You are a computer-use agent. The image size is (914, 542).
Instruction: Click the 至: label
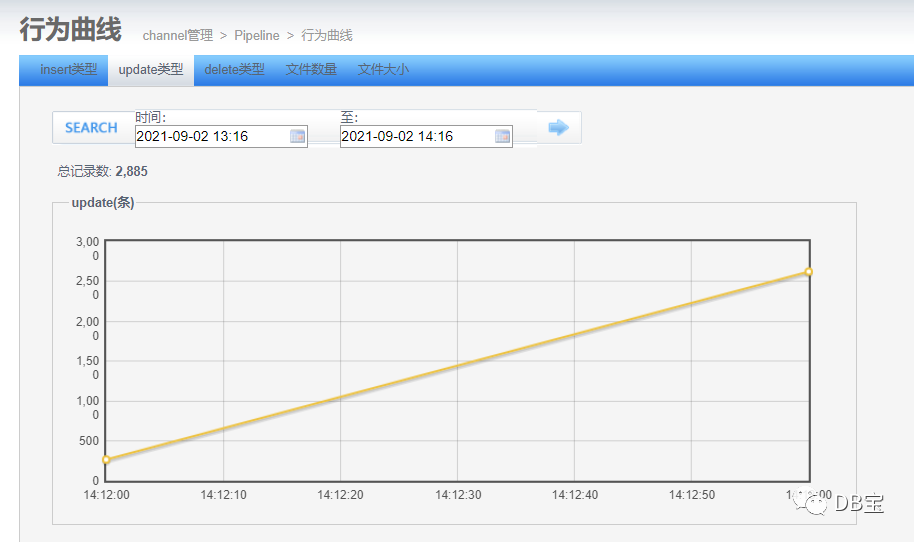tap(349, 117)
